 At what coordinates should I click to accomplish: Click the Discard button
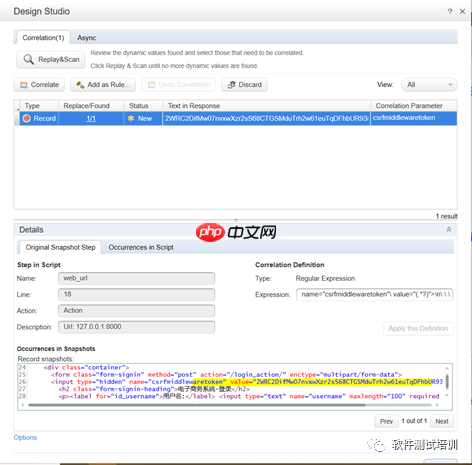(244, 85)
